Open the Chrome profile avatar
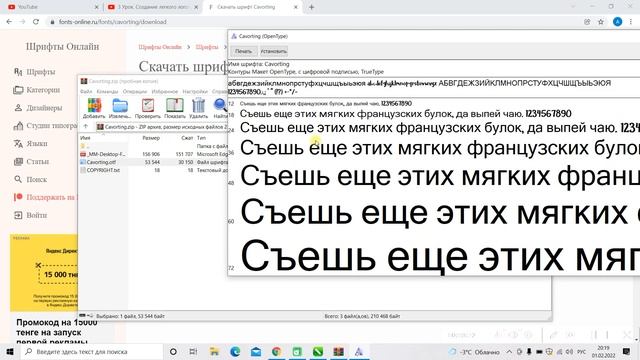 pyautogui.click(x=618, y=22)
